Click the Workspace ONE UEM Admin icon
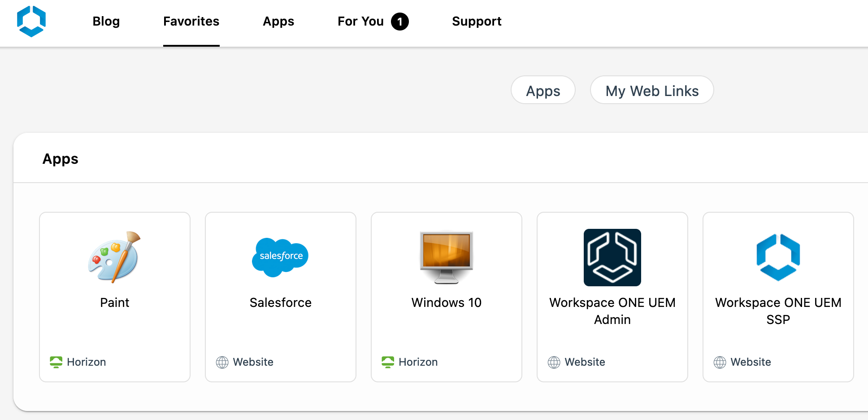The height and width of the screenshot is (420, 868). (x=612, y=257)
